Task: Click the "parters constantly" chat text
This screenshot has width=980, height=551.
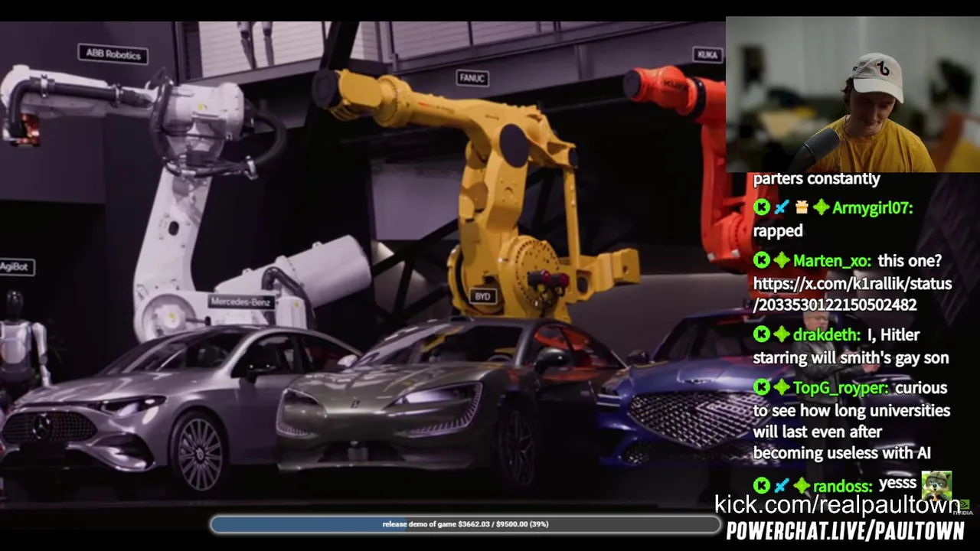Action: click(x=816, y=179)
